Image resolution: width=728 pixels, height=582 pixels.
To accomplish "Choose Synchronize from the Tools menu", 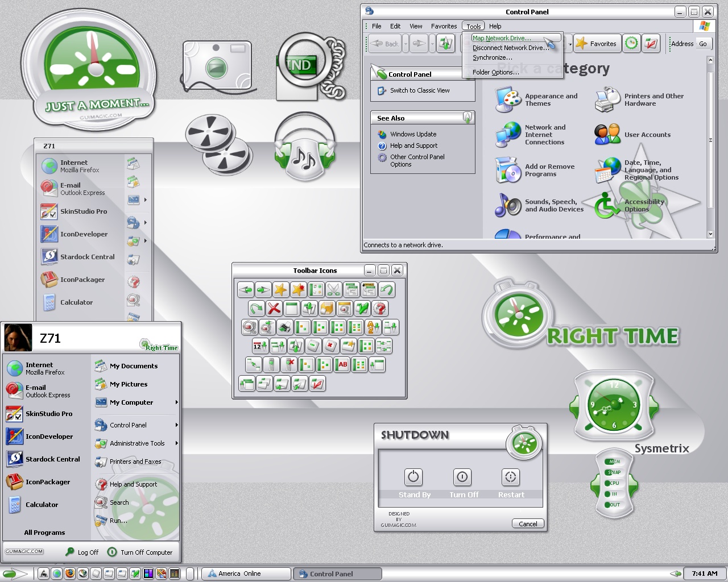I will [512, 57].
